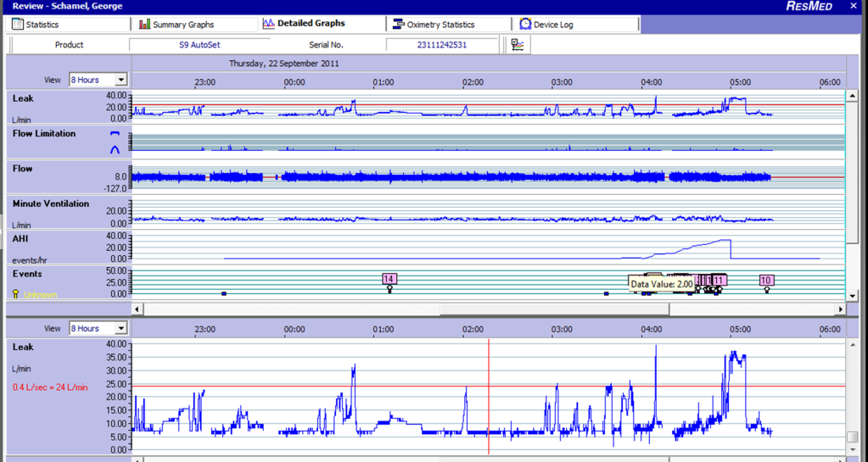Click the red cursor line in lower Leak graph
The height and width of the screenshot is (462, 868).
488,397
